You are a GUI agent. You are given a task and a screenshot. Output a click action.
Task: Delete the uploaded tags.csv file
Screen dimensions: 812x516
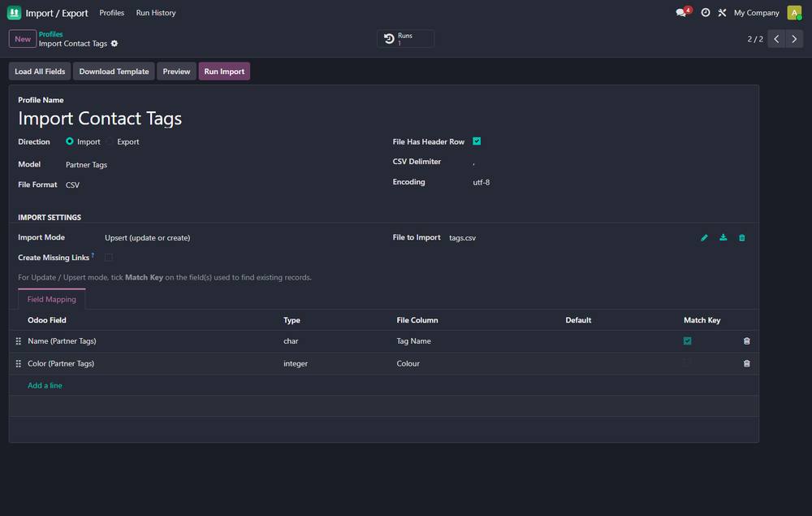pos(741,238)
